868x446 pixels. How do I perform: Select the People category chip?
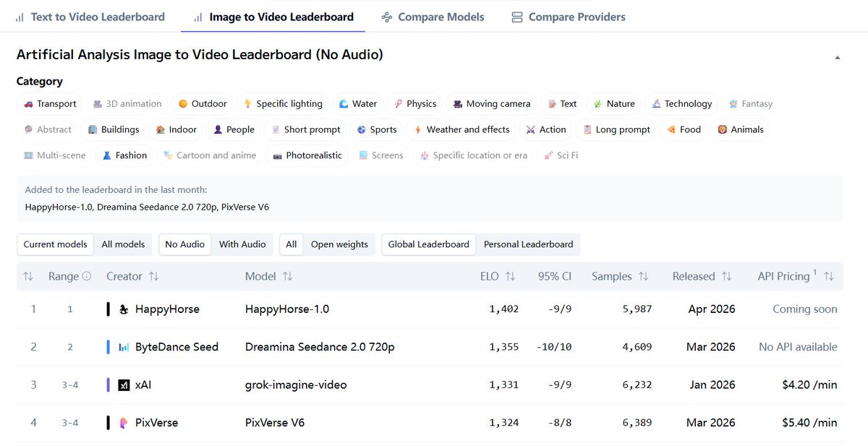pos(234,129)
